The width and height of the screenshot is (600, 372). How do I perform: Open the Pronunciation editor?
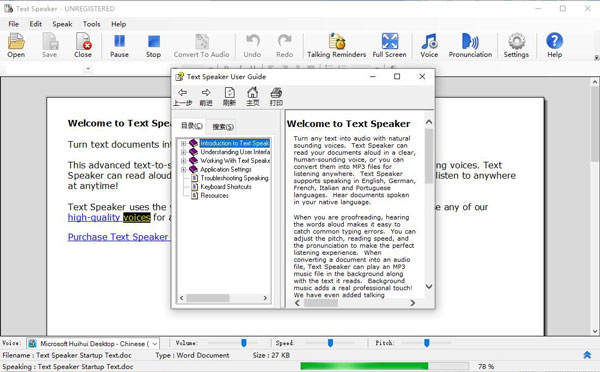(x=470, y=45)
